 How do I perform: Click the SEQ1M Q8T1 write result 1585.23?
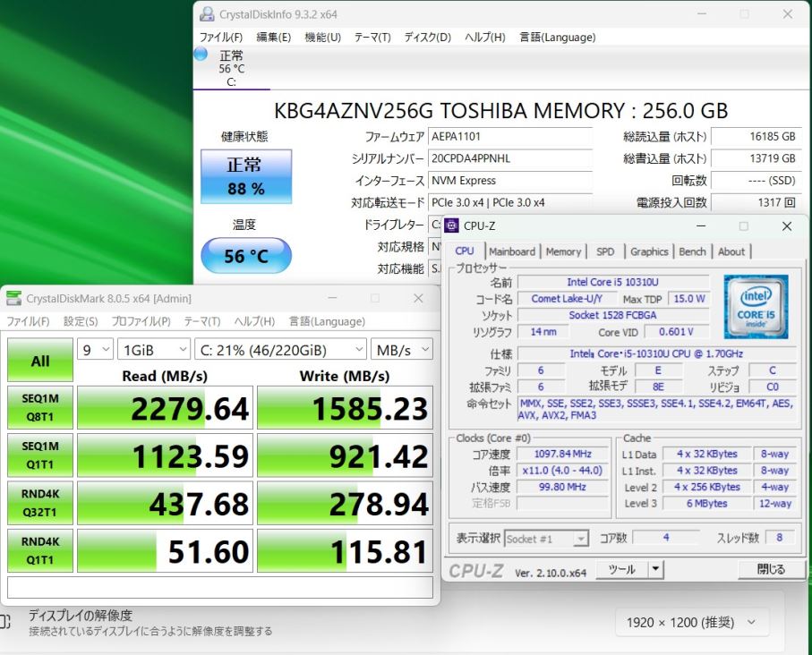(345, 407)
